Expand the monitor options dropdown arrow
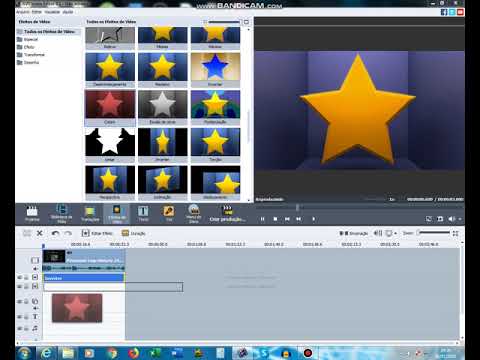Screen dimensions: 480x360 point(395,233)
